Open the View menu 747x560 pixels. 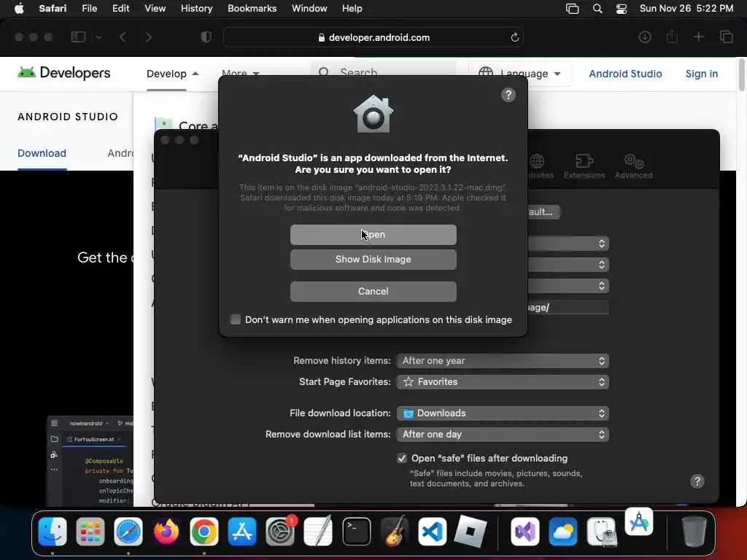point(155,9)
